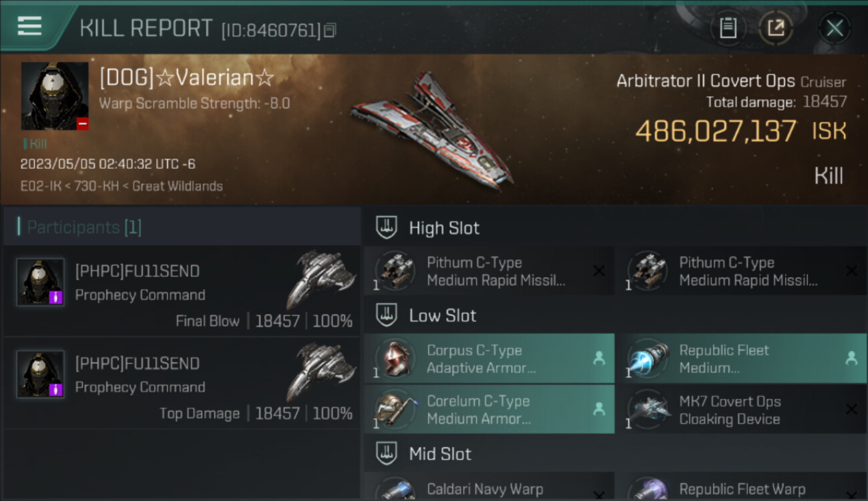Copy kill report ID icon
The width and height of the screenshot is (868, 501).
pos(330,30)
